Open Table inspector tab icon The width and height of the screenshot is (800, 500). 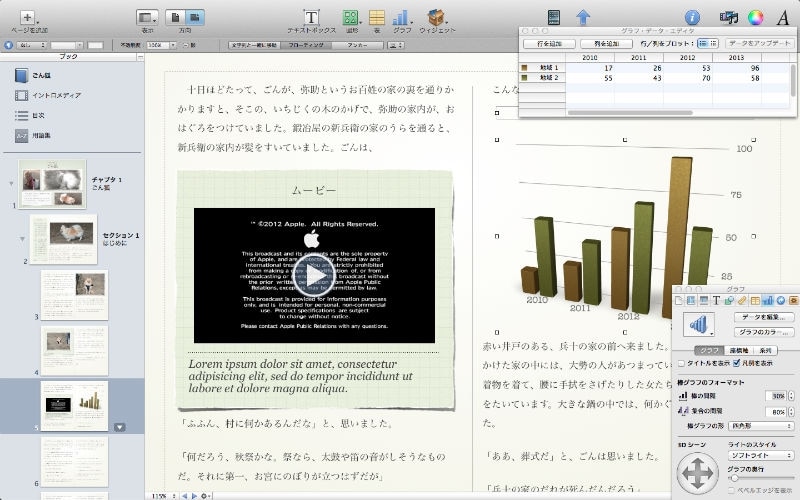(x=755, y=301)
